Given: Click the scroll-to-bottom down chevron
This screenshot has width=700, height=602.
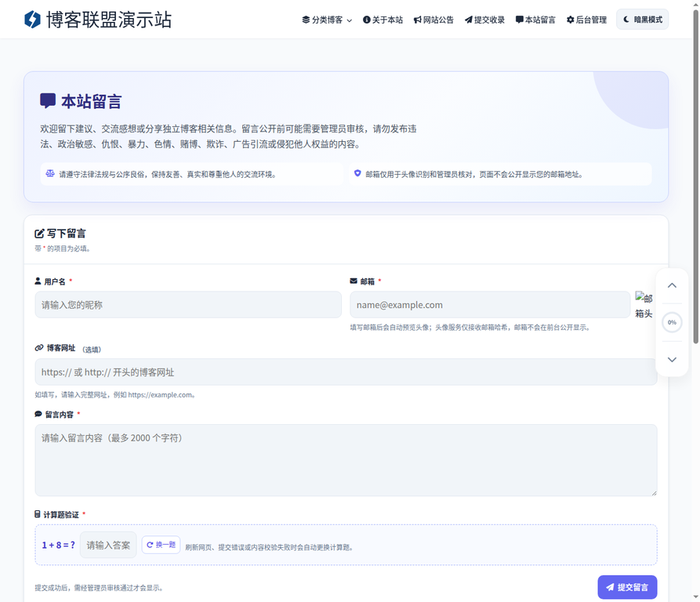Looking at the screenshot, I should 672,359.
